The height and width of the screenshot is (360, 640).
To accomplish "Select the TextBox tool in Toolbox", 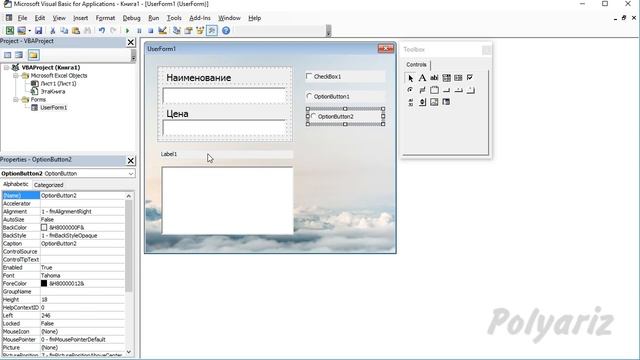I will point(434,78).
